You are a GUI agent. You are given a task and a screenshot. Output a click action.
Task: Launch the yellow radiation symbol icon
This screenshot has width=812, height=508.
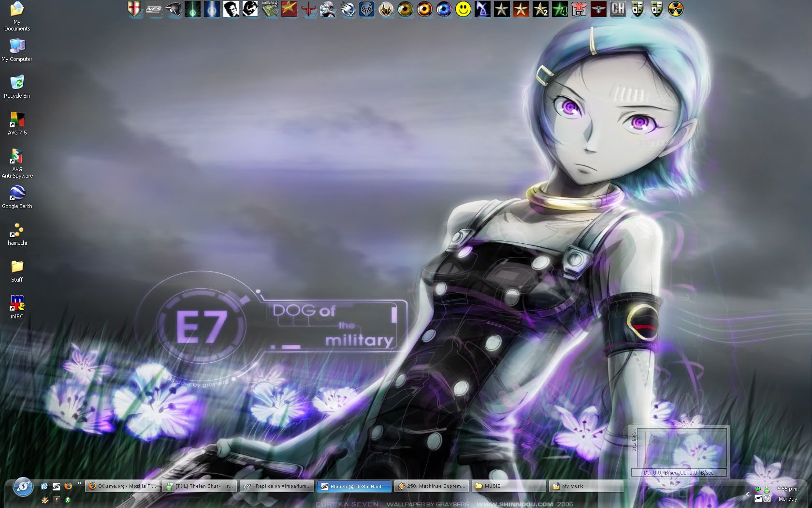pyautogui.click(x=676, y=9)
